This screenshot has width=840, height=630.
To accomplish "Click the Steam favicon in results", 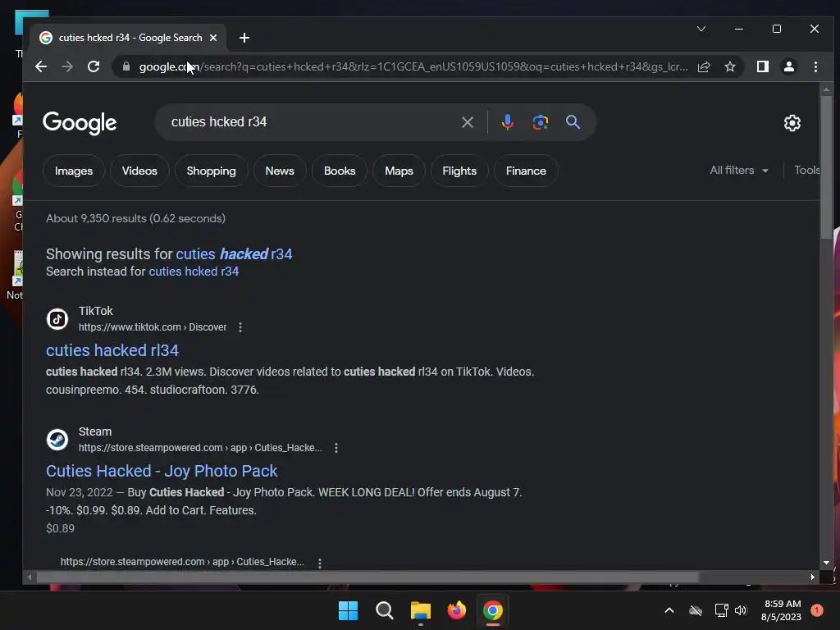I will [57, 440].
